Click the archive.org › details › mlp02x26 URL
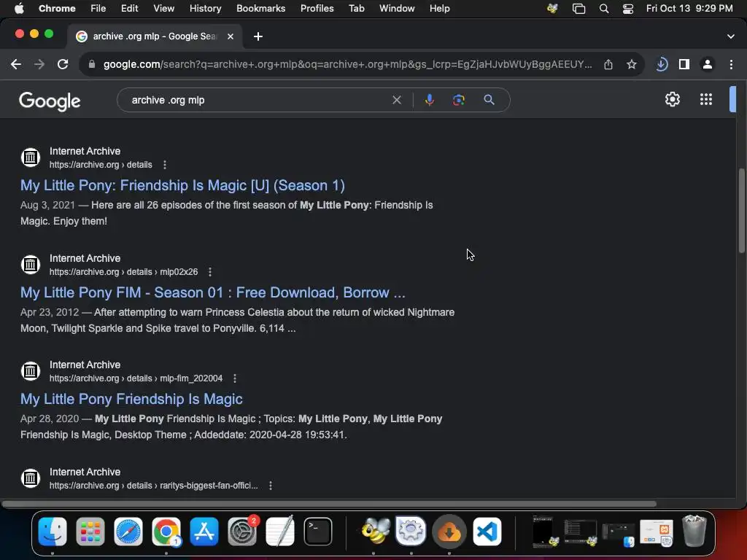Image resolution: width=747 pixels, height=560 pixels. coord(123,272)
